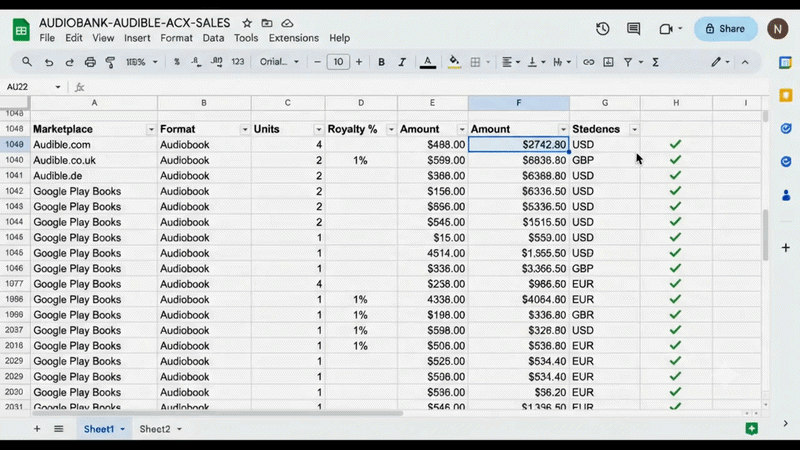Viewport: 800px width, 450px height.
Task: Open Keep in side panel
Action: pos(786,95)
